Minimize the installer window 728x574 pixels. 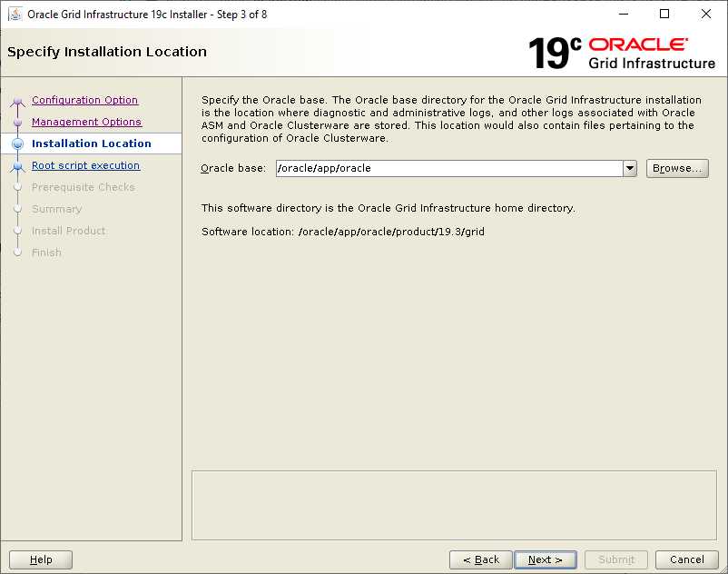(x=624, y=14)
